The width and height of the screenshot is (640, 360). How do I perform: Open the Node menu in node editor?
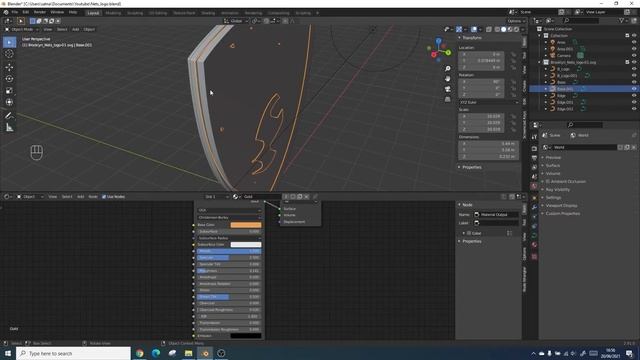pyautogui.click(x=93, y=197)
